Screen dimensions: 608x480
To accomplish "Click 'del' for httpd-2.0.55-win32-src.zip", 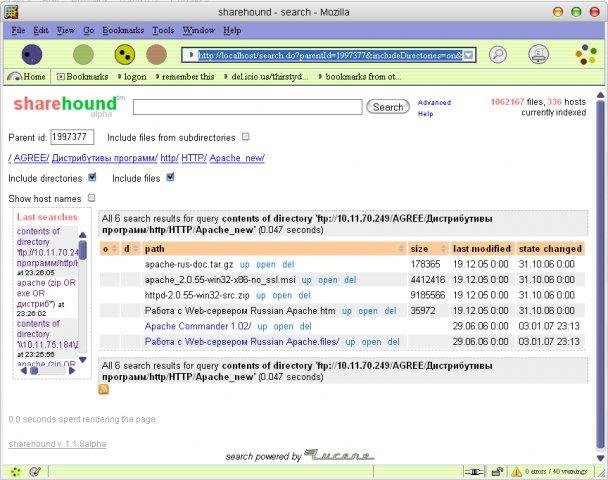I will click(304, 296).
